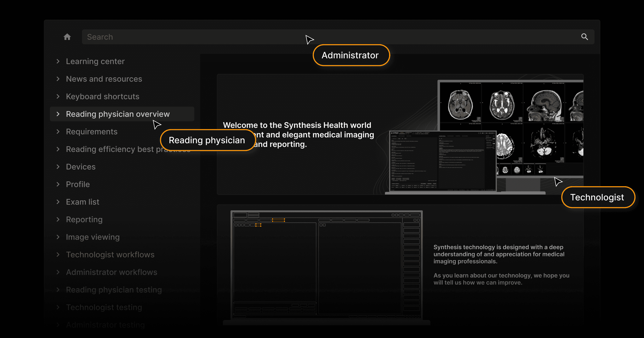Open Technologist workflows entry
This screenshot has width=644, height=338.
pos(110,255)
